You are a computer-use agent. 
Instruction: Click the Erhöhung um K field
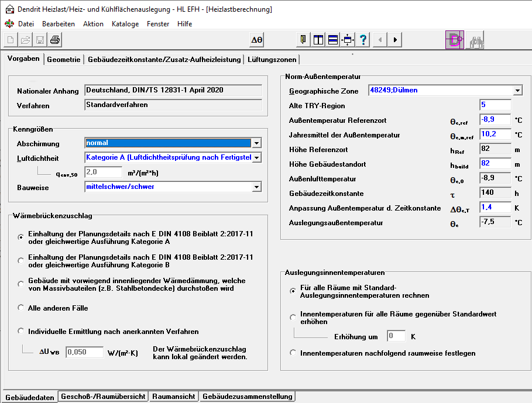coord(396,336)
